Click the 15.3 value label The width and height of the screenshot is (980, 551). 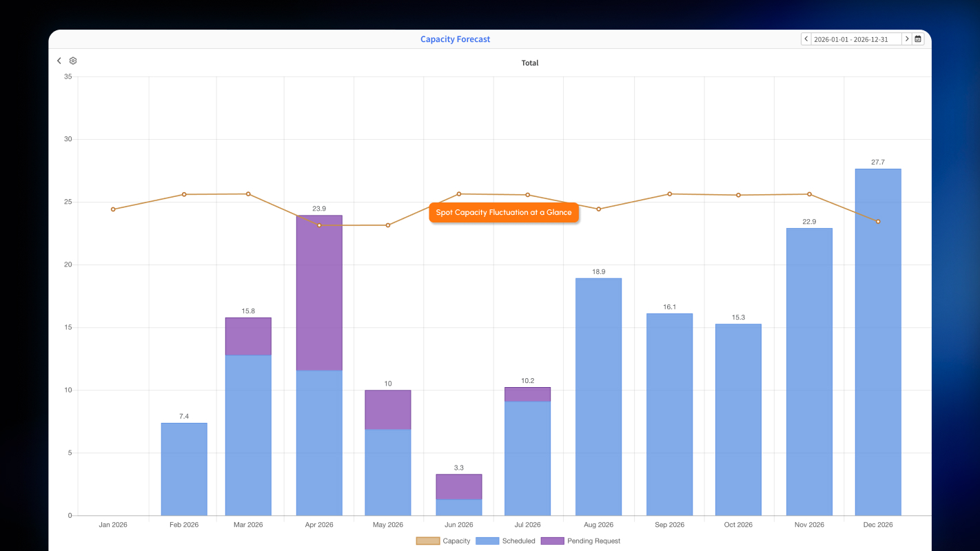[738, 317]
